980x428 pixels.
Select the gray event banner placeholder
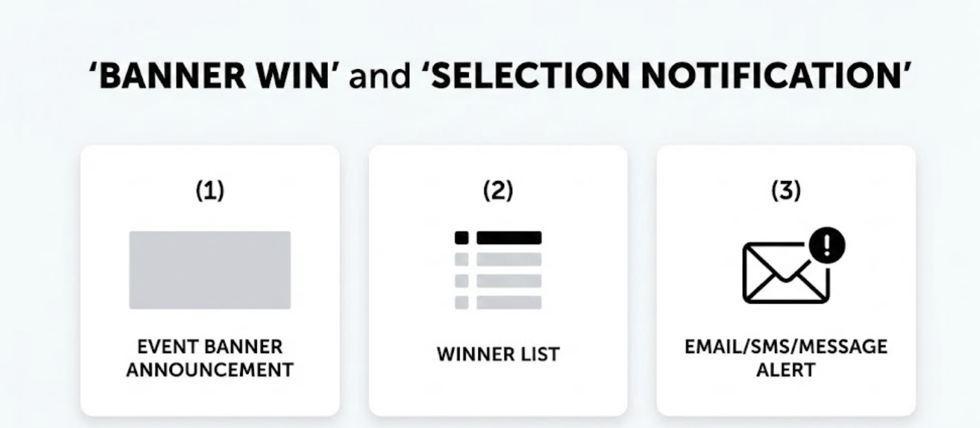(210, 270)
